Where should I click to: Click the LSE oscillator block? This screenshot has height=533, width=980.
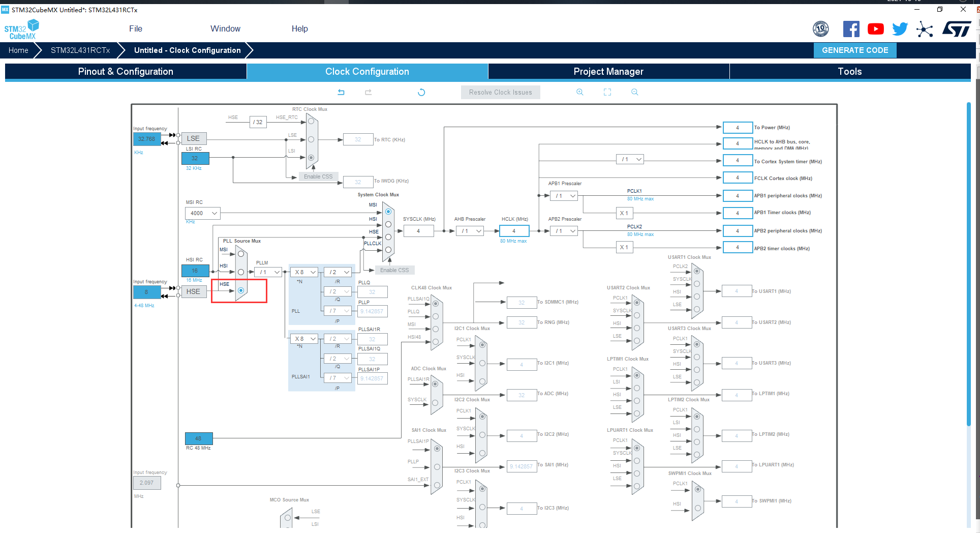pos(193,138)
